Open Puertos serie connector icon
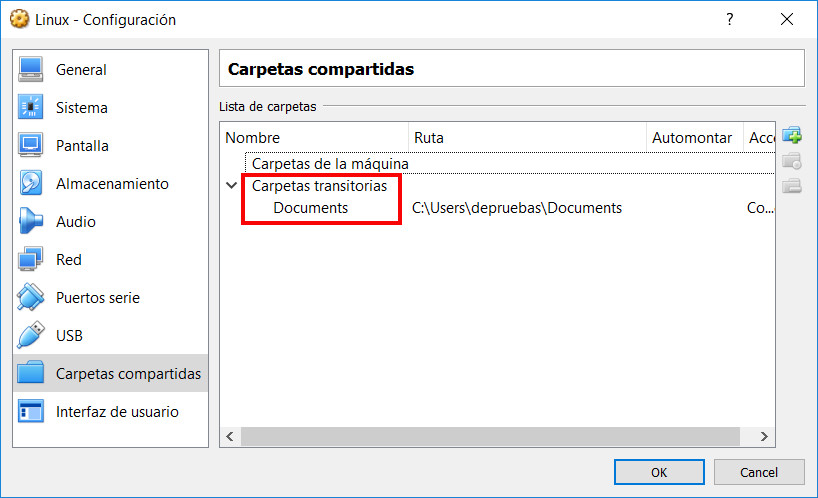 pyautogui.click(x=30, y=297)
